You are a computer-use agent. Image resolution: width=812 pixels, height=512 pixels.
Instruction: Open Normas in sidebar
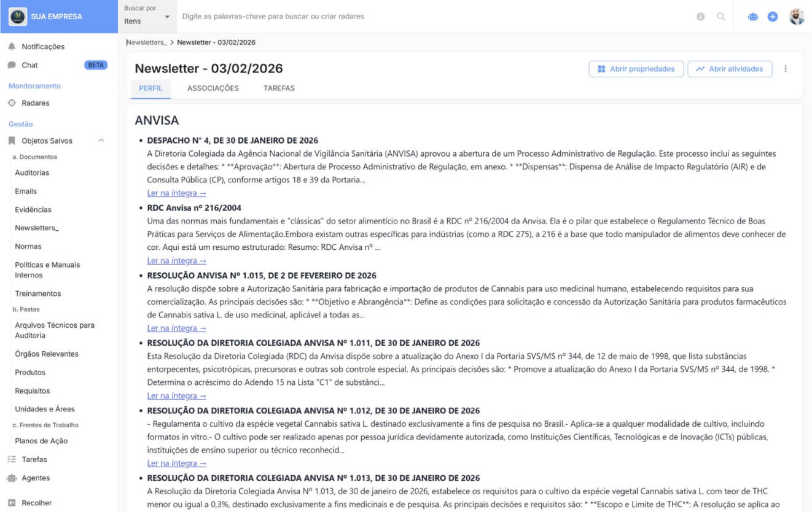pos(28,247)
